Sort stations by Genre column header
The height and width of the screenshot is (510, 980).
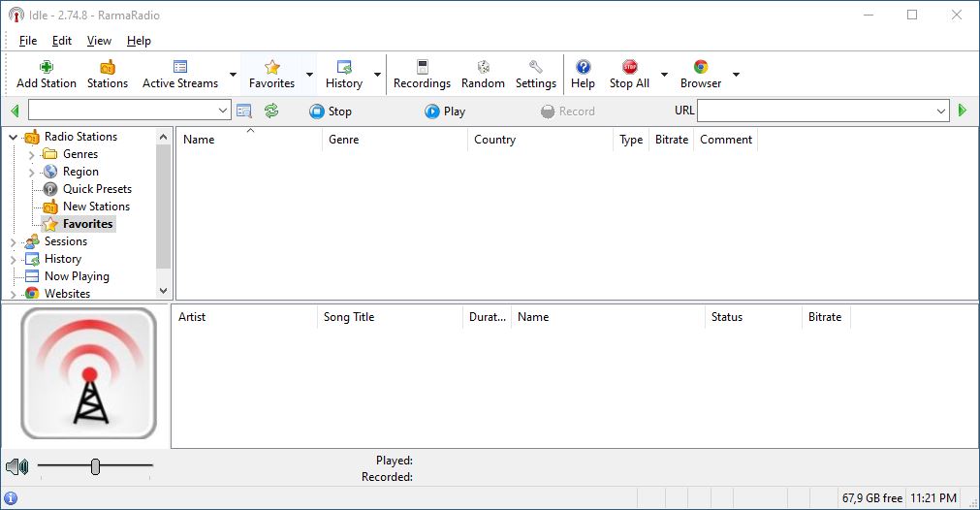point(395,140)
